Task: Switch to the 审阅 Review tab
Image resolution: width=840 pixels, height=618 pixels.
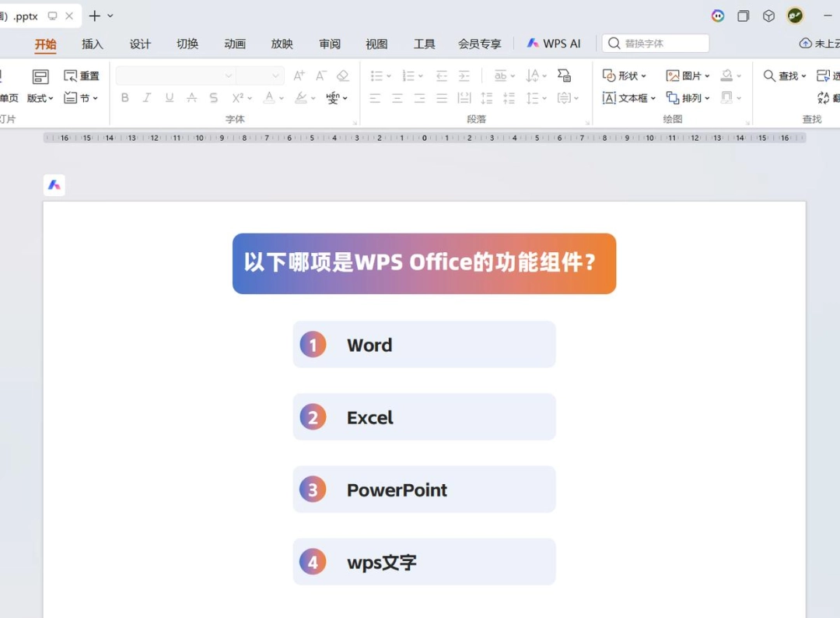Action: (330, 44)
